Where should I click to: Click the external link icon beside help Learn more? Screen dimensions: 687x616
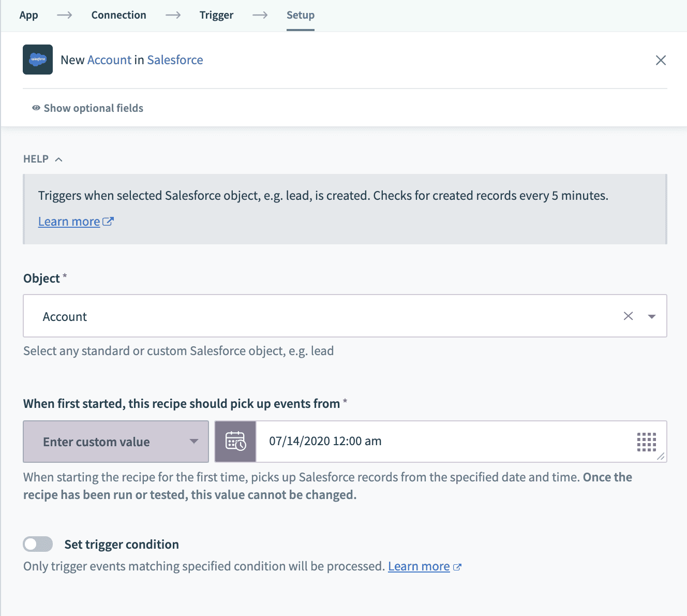108,222
